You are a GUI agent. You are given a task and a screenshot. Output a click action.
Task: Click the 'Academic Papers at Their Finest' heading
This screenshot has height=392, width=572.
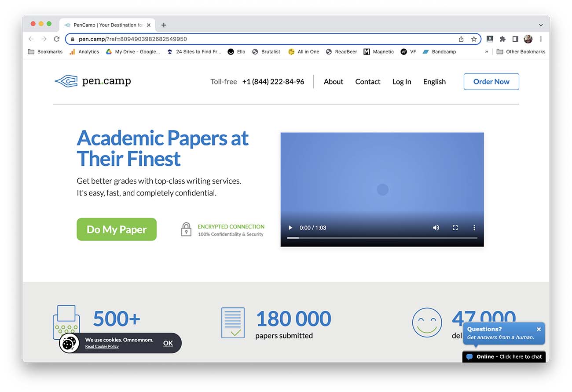pos(162,148)
